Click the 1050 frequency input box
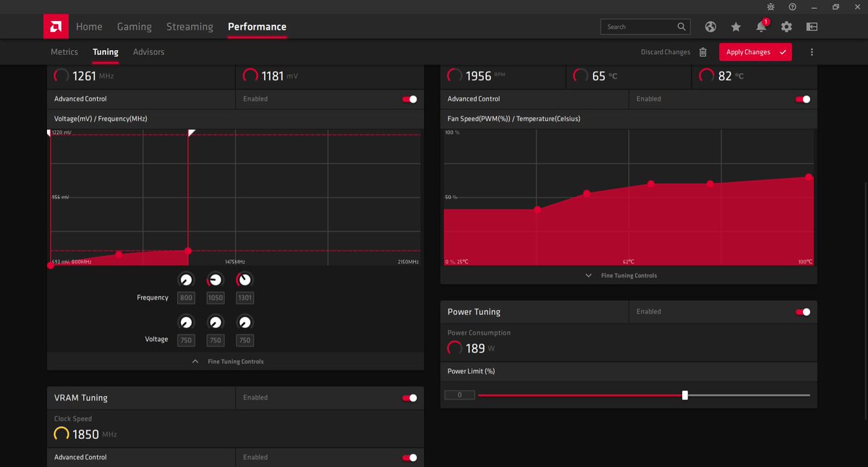This screenshot has width=868, height=467. click(216, 298)
